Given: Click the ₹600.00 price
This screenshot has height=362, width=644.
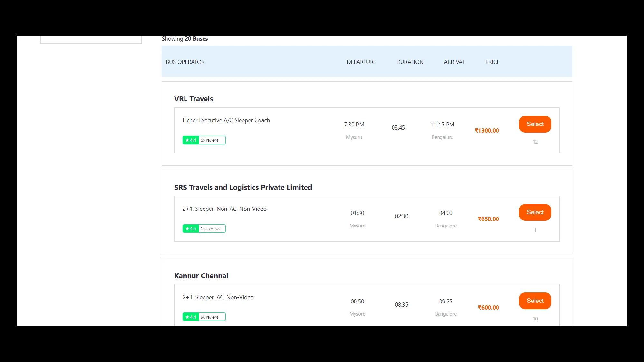Looking at the screenshot, I should coord(488,308).
